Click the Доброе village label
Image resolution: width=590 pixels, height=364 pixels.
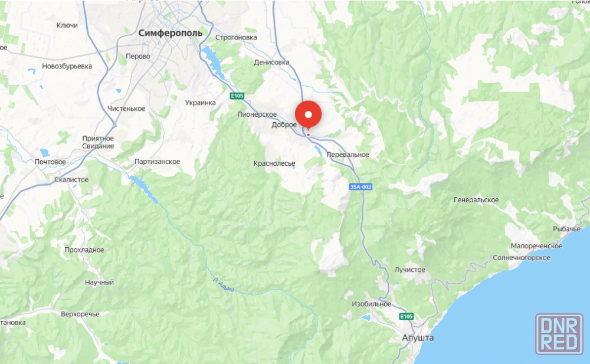284,124
